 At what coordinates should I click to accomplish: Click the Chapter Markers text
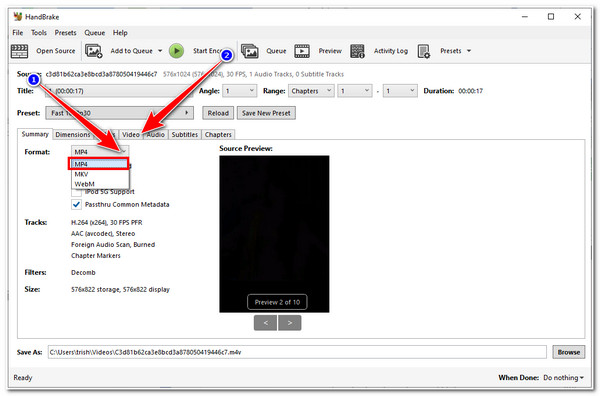pos(96,256)
